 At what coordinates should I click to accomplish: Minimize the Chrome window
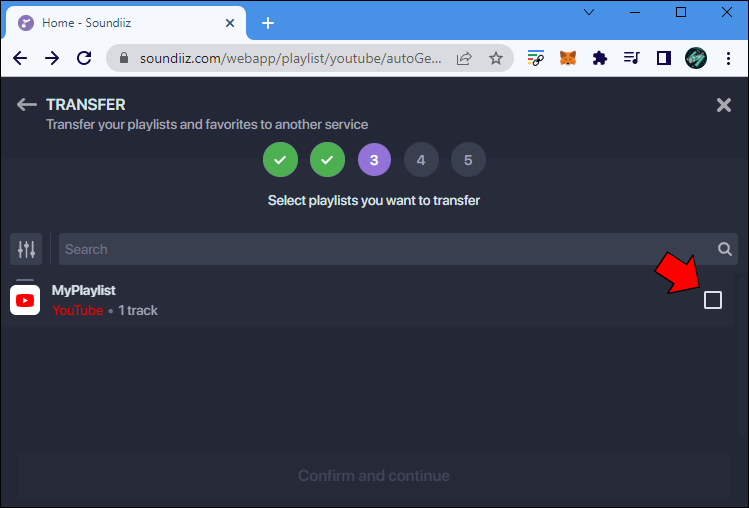pos(635,12)
